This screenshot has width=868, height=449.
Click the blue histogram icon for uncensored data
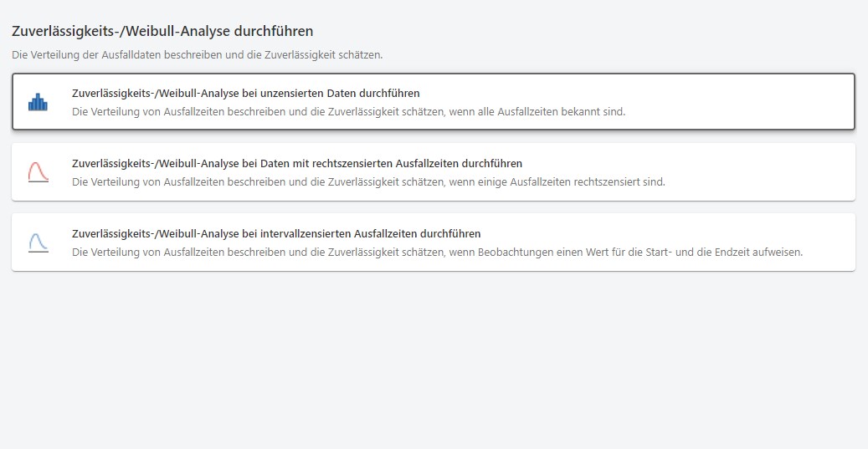38,102
